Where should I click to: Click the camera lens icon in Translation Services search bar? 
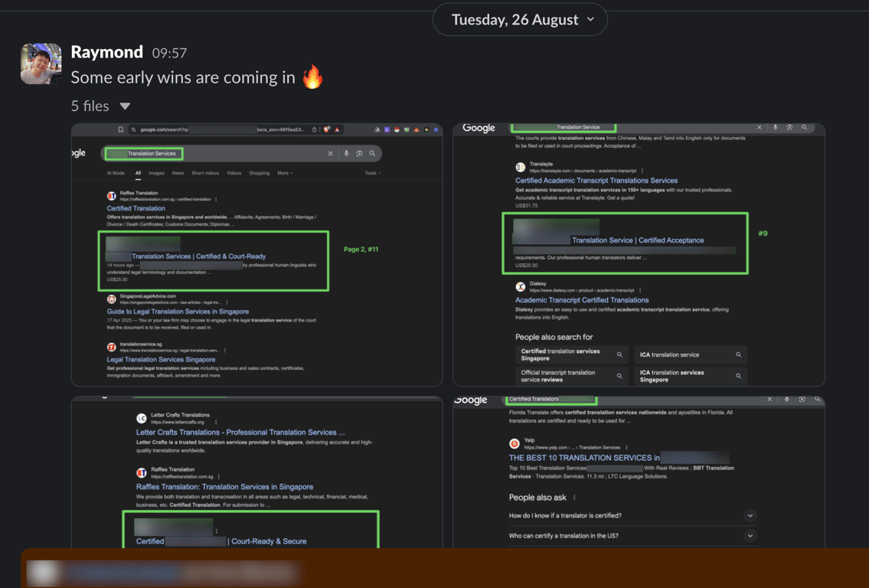coord(359,154)
